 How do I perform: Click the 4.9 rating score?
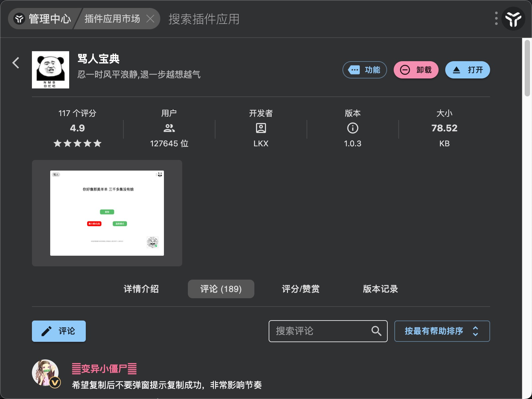77,128
